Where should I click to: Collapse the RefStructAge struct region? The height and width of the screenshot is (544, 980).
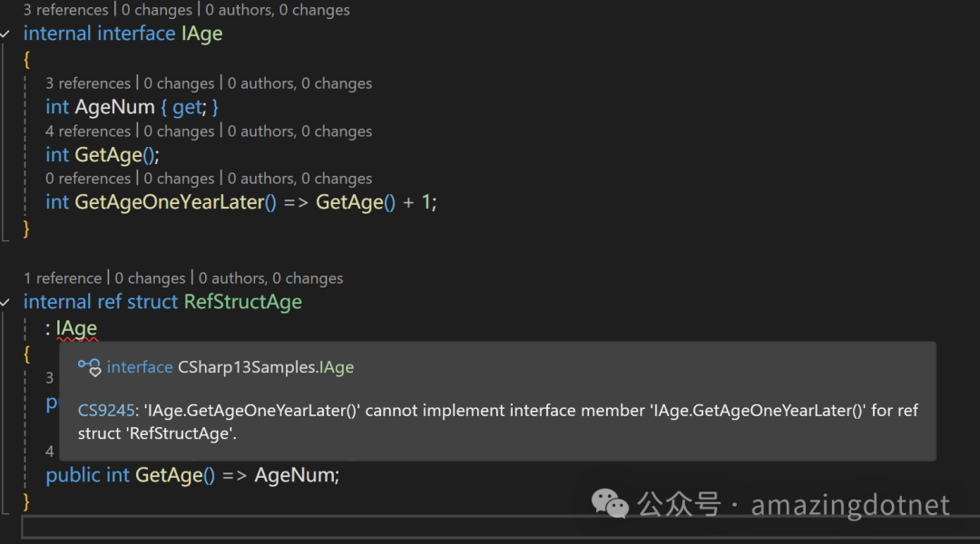[6, 301]
